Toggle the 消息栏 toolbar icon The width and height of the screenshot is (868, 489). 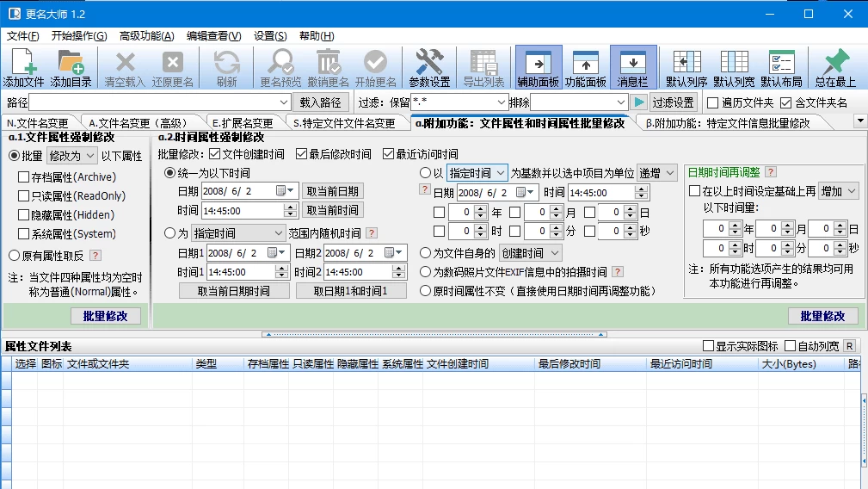(633, 62)
